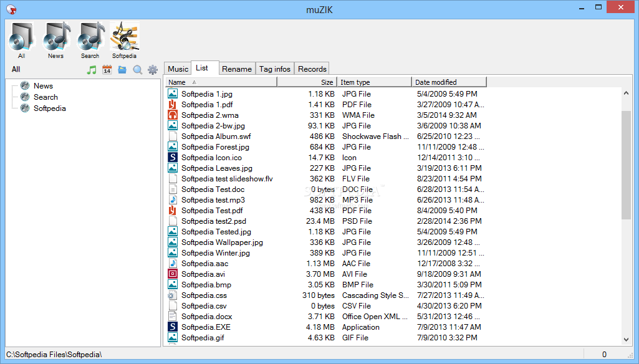Image resolution: width=639 pixels, height=364 pixels.
Task: Switch to the Rename tab
Action: tap(237, 69)
